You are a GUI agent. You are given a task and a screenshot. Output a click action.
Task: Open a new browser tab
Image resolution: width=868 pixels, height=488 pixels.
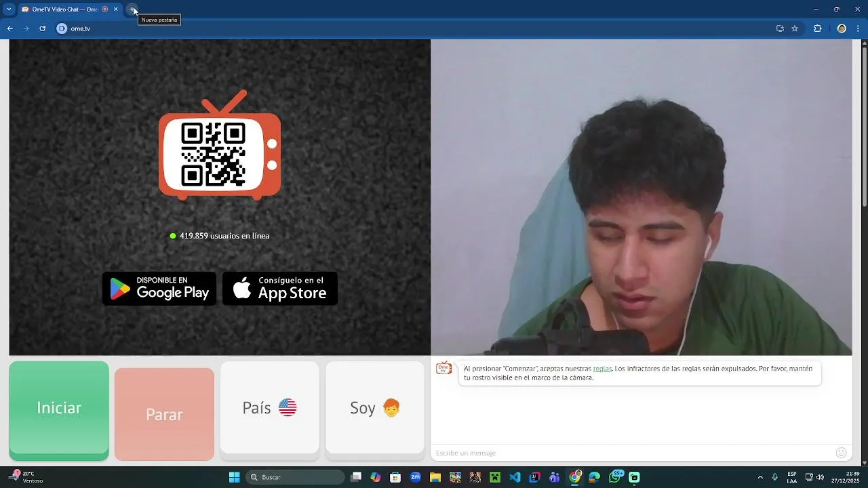click(132, 9)
